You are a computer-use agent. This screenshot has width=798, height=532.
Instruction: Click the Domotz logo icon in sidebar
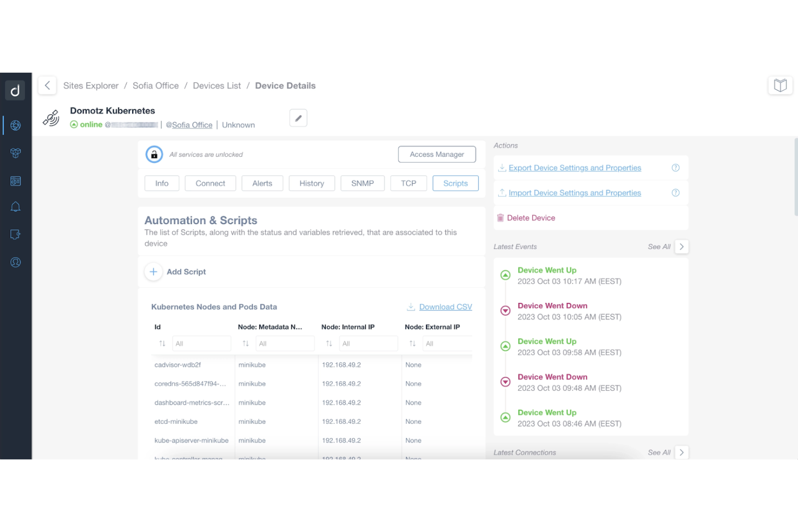point(15,90)
